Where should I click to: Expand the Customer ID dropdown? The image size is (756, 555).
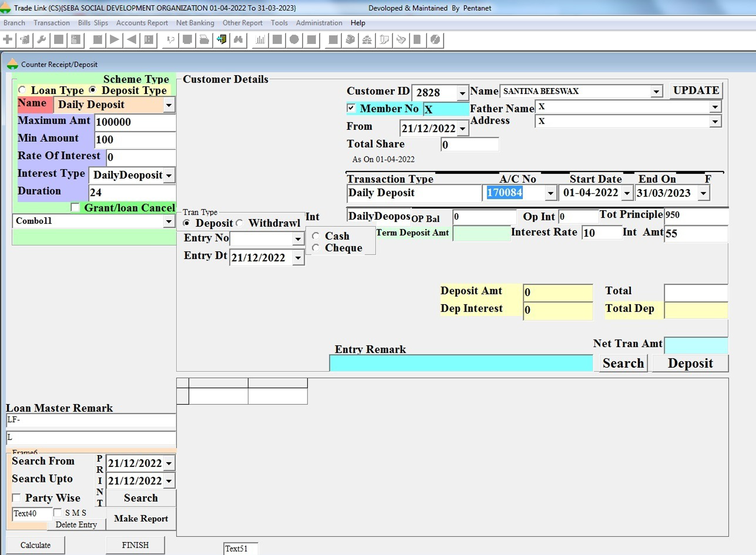click(x=462, y=93)
